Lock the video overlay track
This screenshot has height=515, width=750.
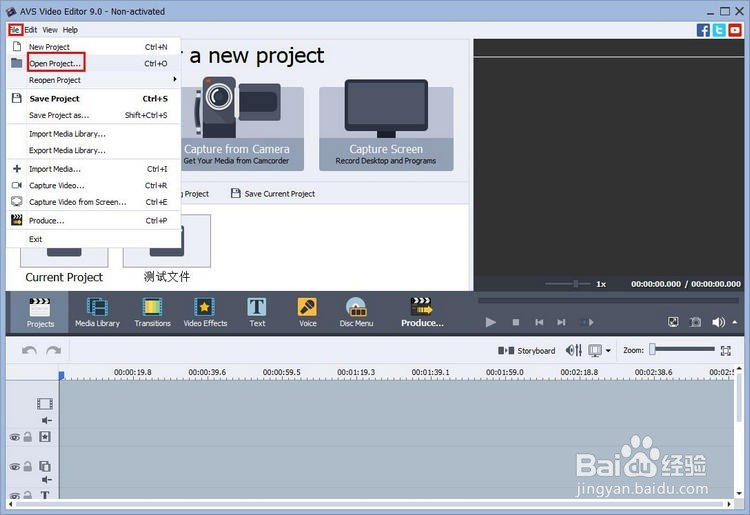28,466
